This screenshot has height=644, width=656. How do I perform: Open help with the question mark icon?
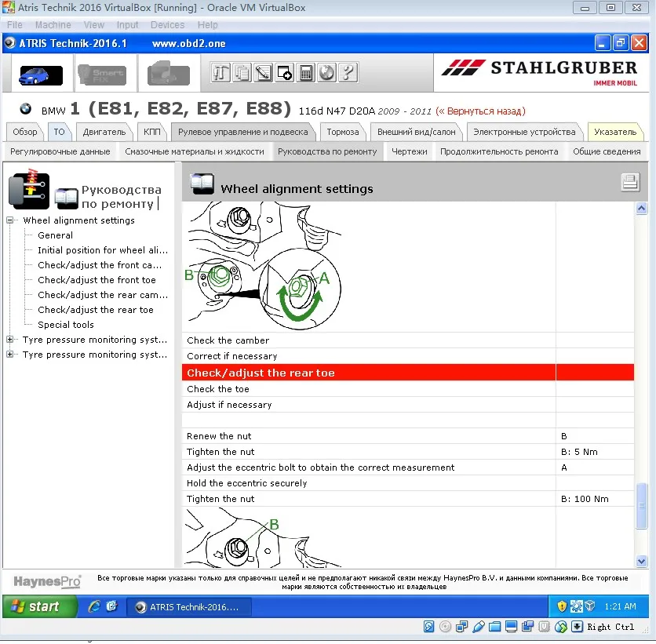(348, 73)
